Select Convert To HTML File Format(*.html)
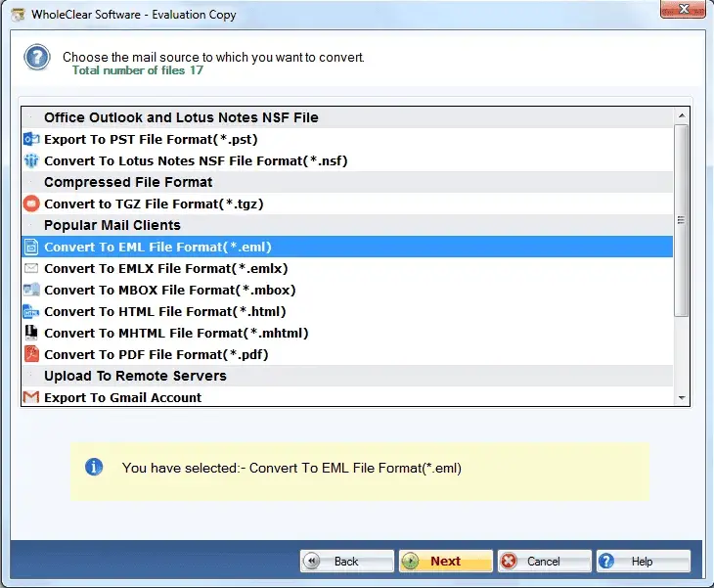Viewport: 714px width, 588px height. coord(347,311)
